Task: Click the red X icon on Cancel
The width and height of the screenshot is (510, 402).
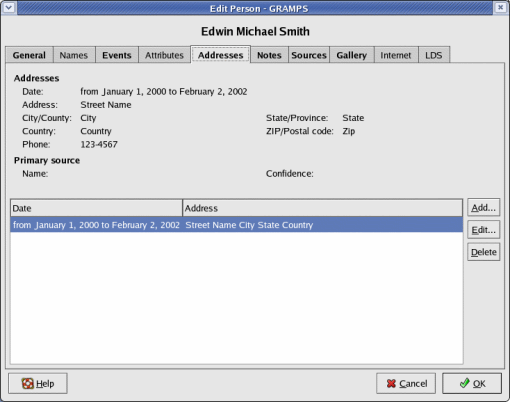Action: (x=391, y=384)
